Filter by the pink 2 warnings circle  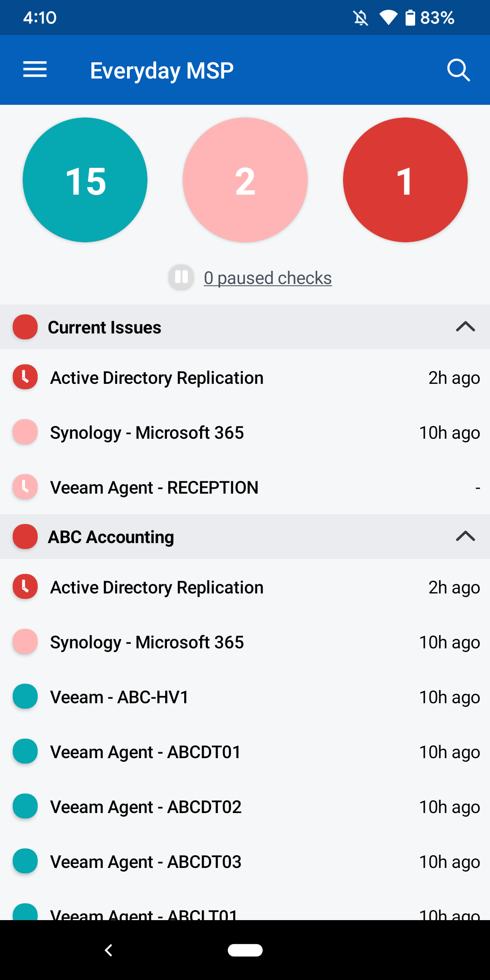(x=245, y=180)
